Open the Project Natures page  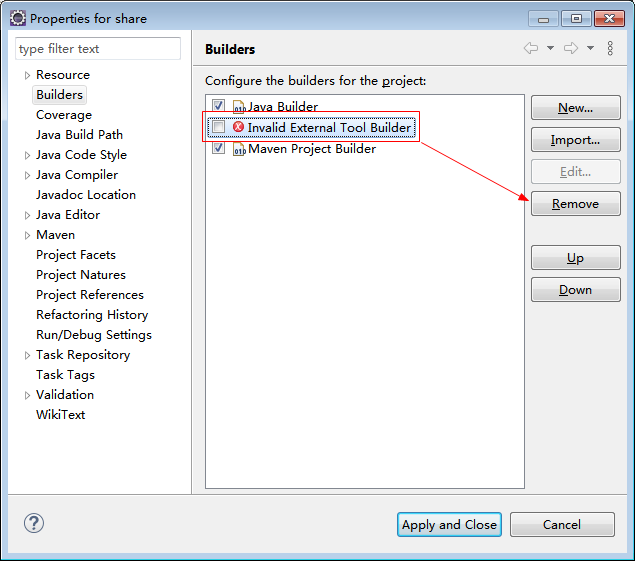point(81,275)
